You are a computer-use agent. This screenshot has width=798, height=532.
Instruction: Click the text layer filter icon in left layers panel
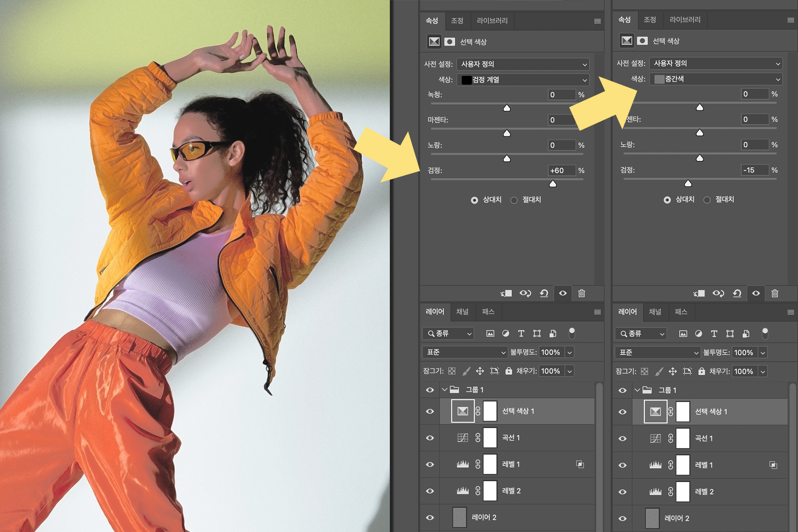pos(521,333)
